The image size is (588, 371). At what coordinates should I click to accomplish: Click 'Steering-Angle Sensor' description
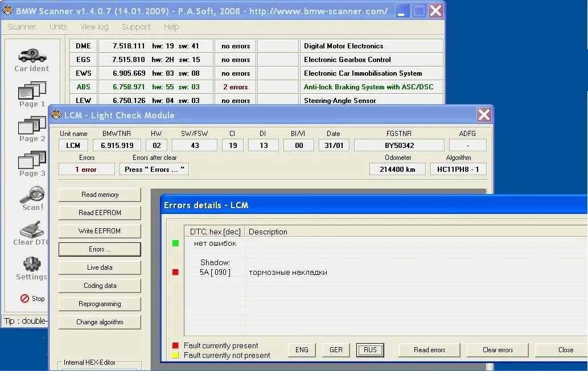[x=340, y=101]
